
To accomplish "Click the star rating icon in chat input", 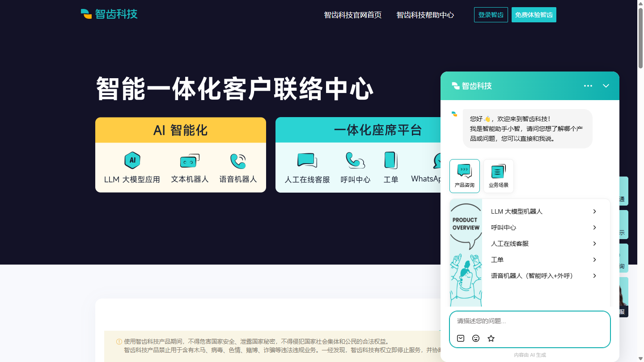I will point(491,338).
